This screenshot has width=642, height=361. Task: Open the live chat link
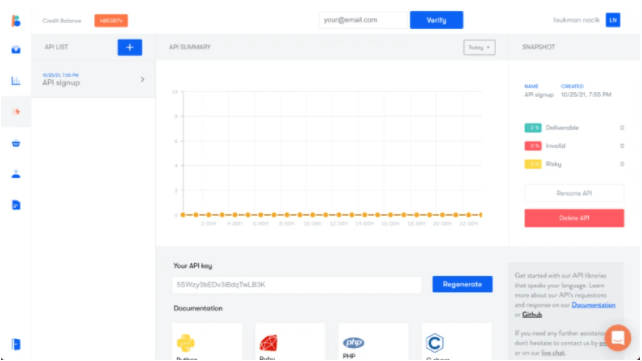pyautogui.click(x=553, y=353)
